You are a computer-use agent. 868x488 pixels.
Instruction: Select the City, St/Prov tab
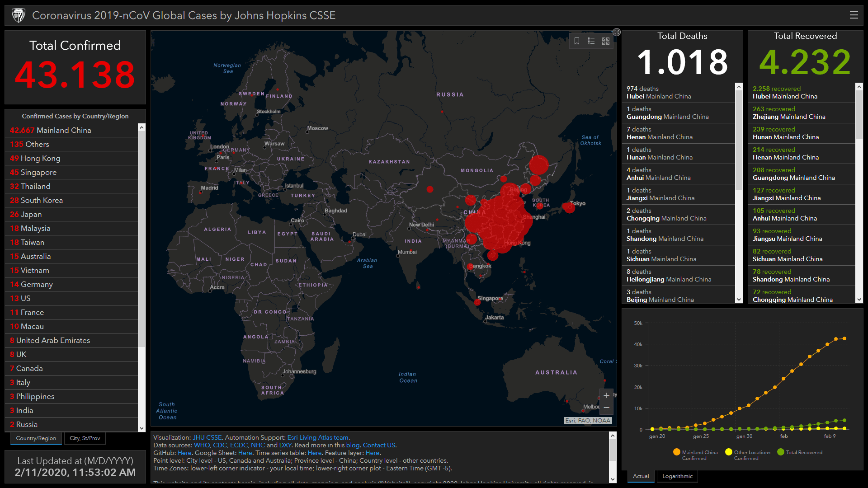(85, 438)
